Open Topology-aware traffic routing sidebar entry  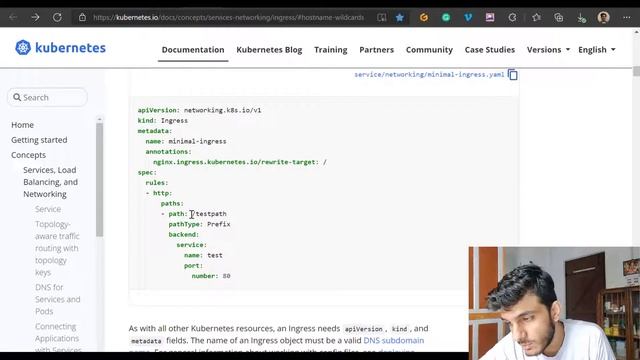[x=57, y=248]
